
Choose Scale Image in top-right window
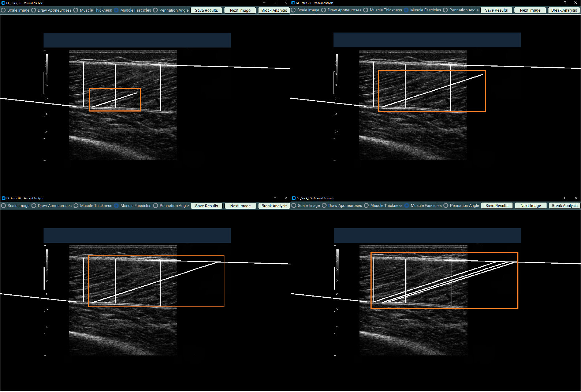pos(294,10)
